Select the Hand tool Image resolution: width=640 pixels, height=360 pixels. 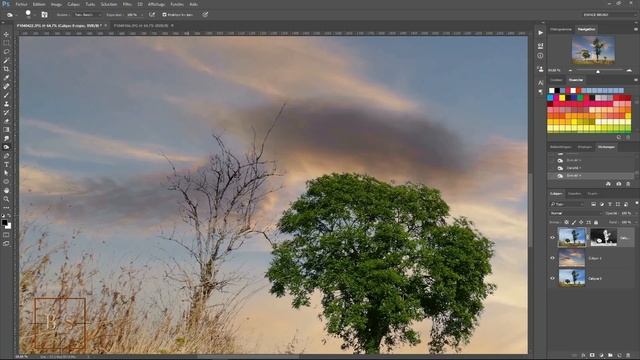6,191
